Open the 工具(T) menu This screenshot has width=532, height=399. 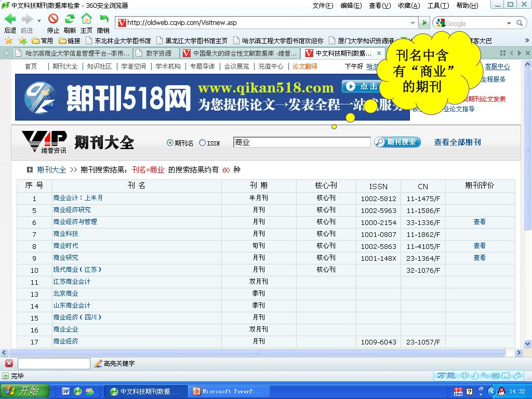438,5
